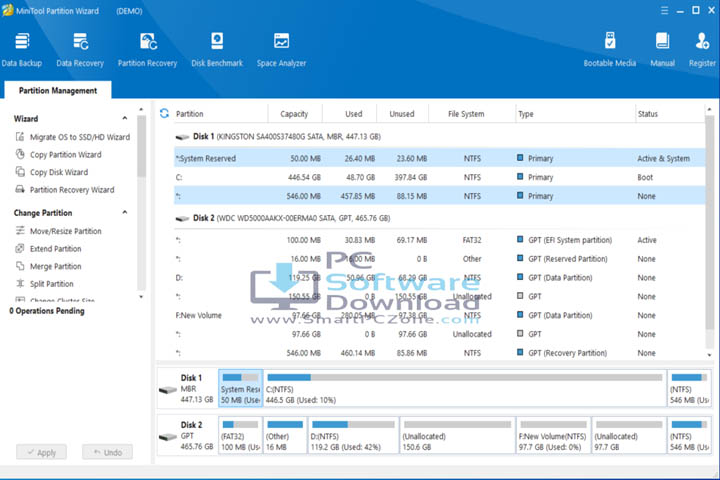Select F:New Volume(NTFS) block in map

(x=553, y=435)
